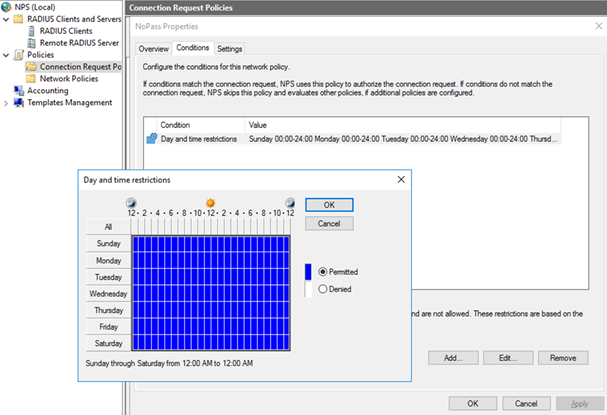The width and height of the screenshot is (607, 415).
Task: Switch to the Overview tab
Action: [x=153, y=49]
